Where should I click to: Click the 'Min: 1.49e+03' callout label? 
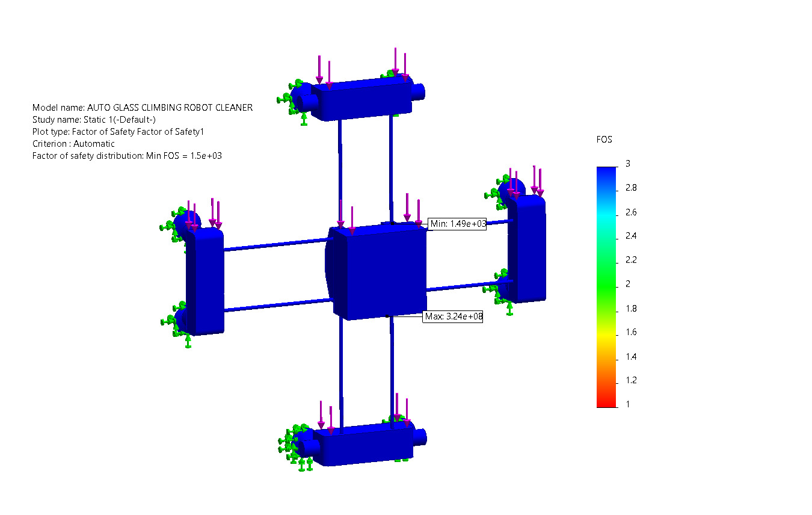click(x=457, y=224)
